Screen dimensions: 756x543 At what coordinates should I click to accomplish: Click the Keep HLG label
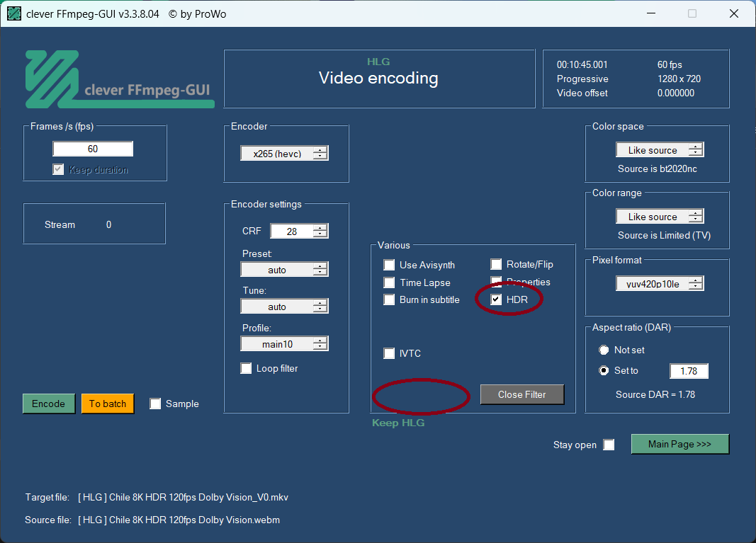pyautogui.click(x=398, y=423)
